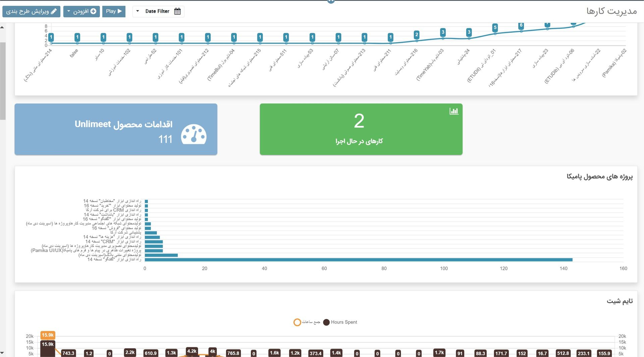Click the پشتیبانی شرکت آرکا bar label
Image resolution: width=644 pixels, height=357 pixels.
(125, 232)
